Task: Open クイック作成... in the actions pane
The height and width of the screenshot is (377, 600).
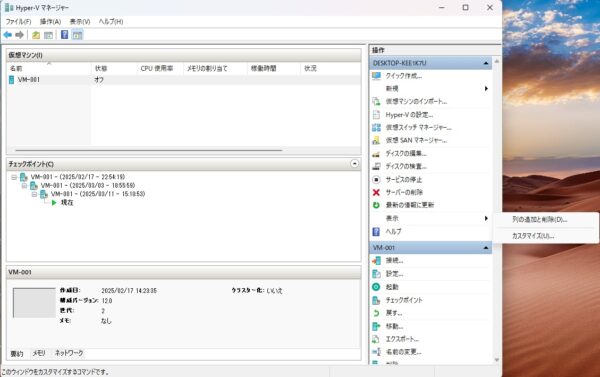Action: (x=403, y=76)
